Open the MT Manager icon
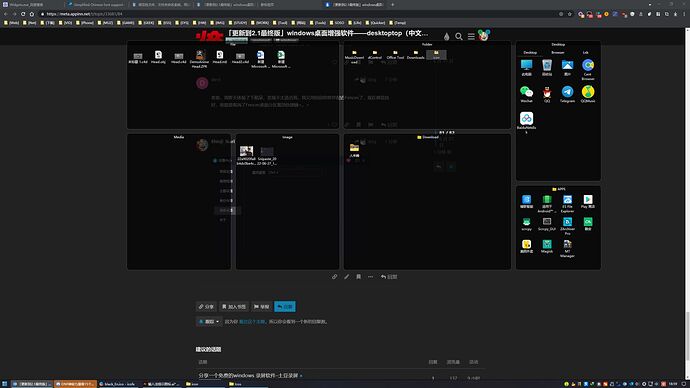The height and width of the screenshot is (388, 690). (567, 244)
